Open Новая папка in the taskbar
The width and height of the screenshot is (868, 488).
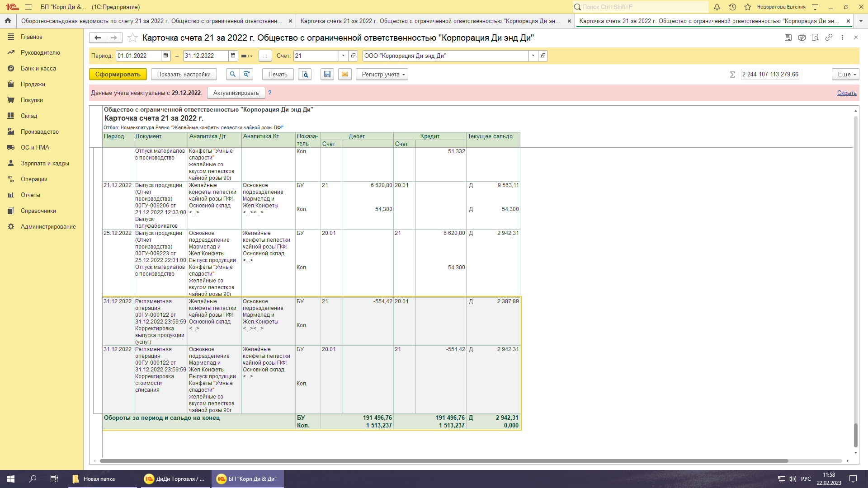tap(102, 479)
